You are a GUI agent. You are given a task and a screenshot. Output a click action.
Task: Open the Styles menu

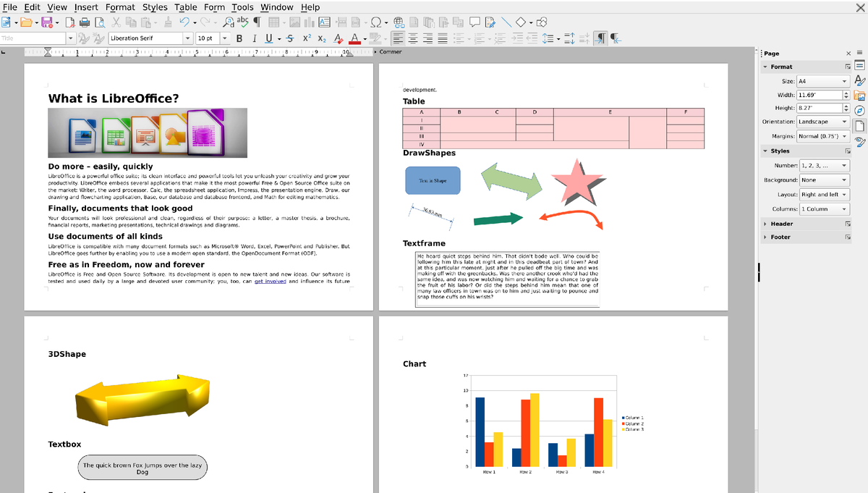(155, 7)
